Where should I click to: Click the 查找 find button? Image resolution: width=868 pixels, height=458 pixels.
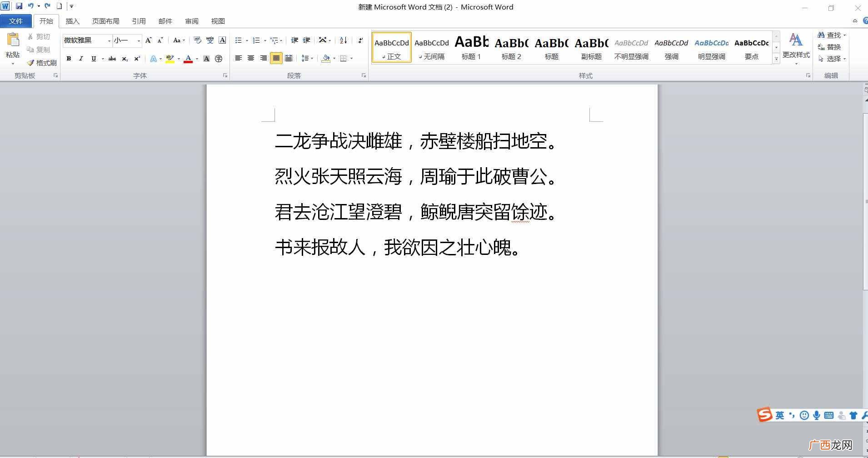pyautogui.click(x=832, y=35)
